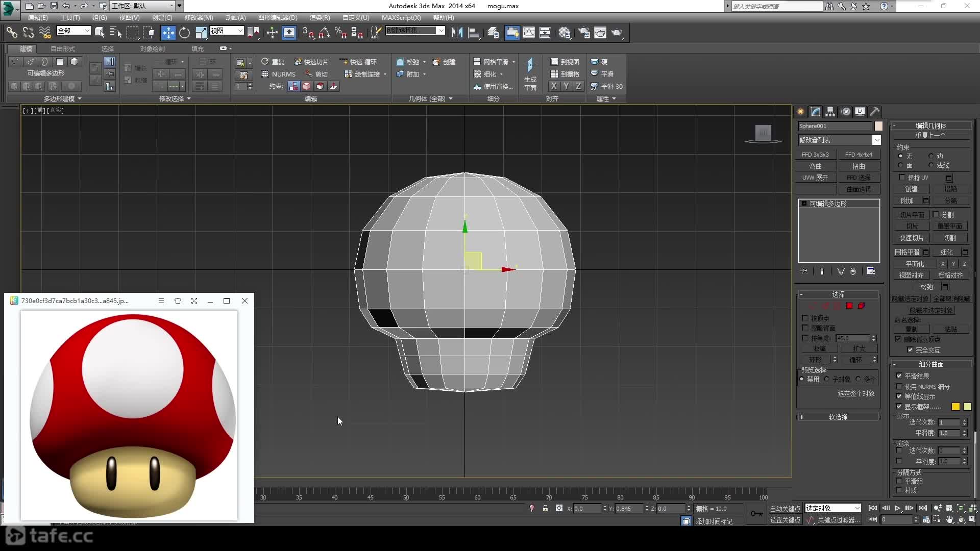
Task: Click the Pan View hand icon
Action: point(949,519)
